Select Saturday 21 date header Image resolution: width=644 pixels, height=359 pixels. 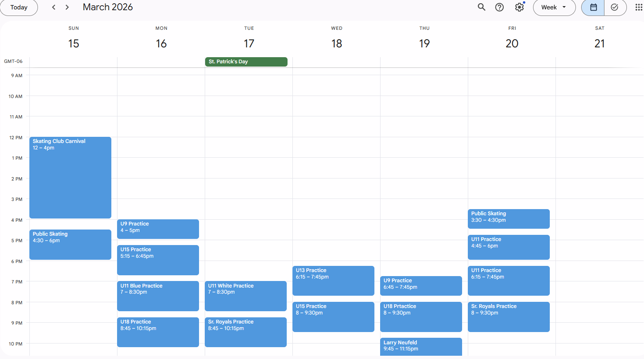[x=599, y=43]
